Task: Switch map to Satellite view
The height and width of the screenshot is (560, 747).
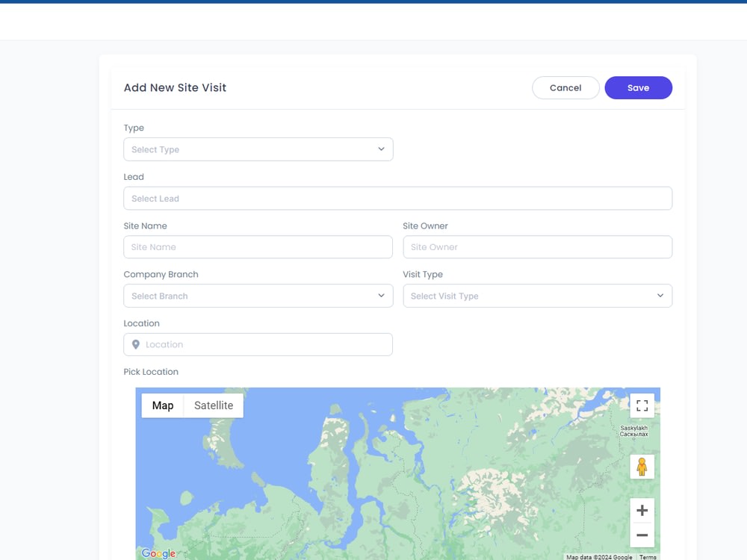Action: coord(214,405)
